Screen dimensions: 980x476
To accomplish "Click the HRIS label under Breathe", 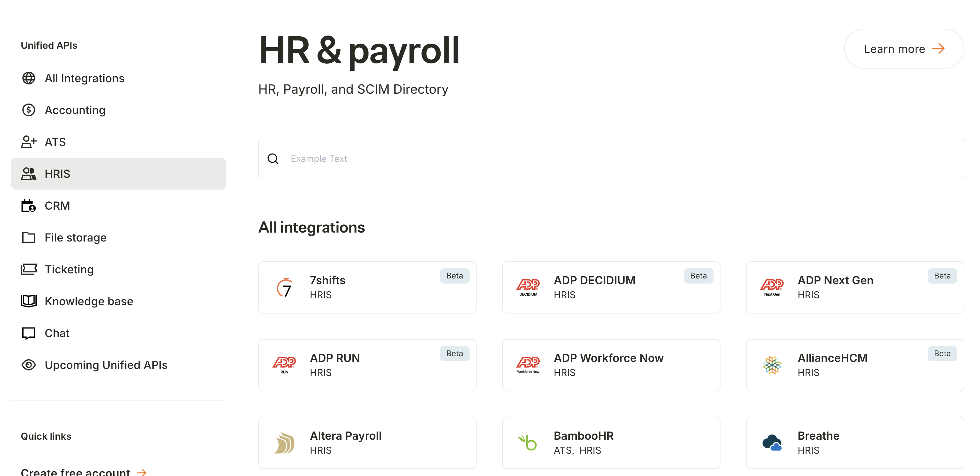I will [x=808, y=451].
